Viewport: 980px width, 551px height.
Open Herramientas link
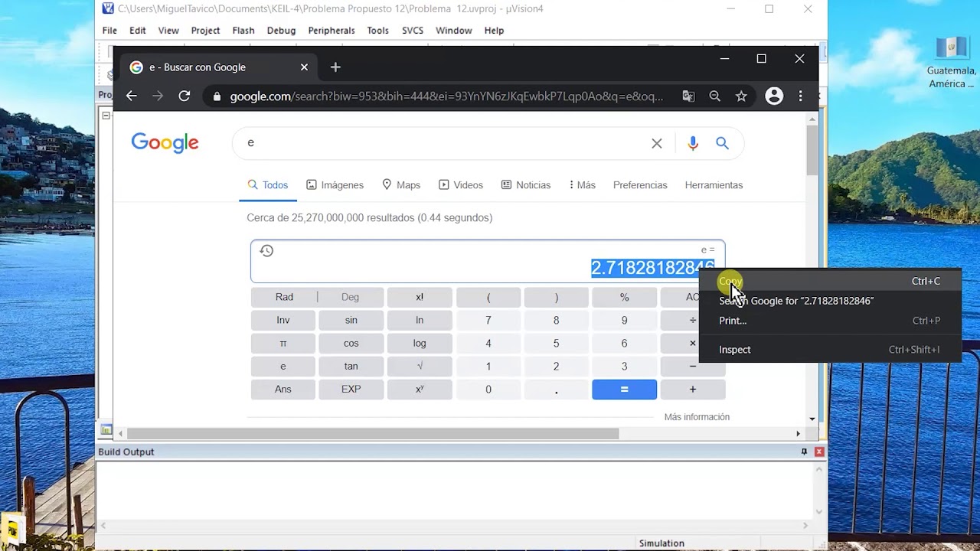click(x=714, y=185)
